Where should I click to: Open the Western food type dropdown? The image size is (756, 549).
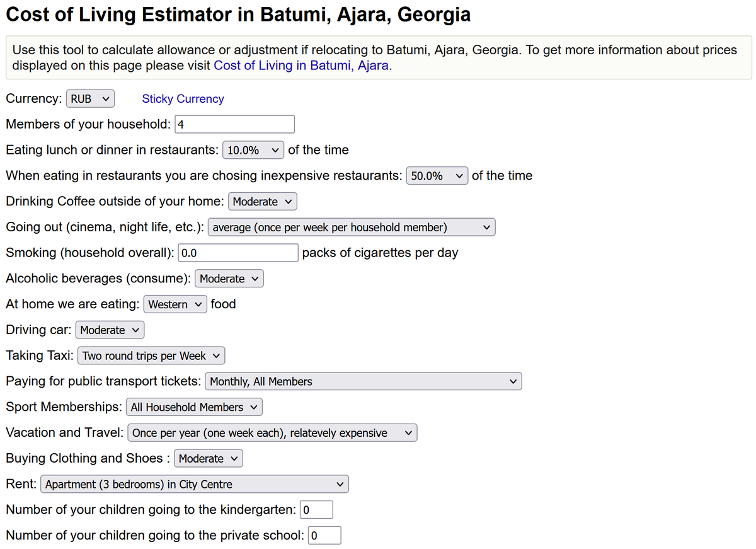coord(175,304)
